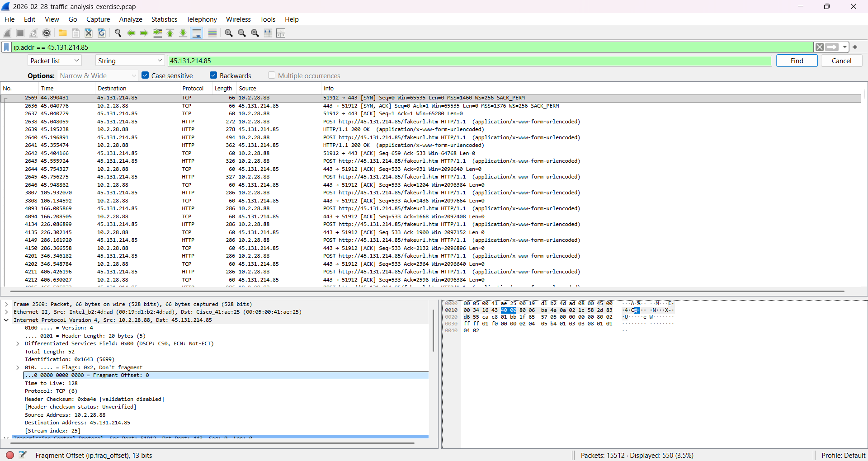Close this capture file icon
868x461 pixels.
[x=89, y=33]
